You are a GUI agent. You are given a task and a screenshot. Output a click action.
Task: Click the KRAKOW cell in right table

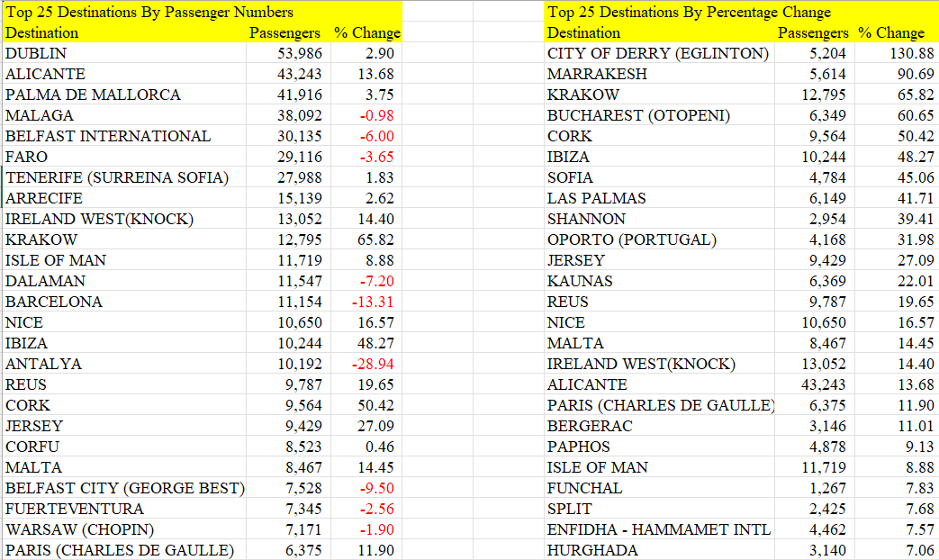[x=659, y=95]
